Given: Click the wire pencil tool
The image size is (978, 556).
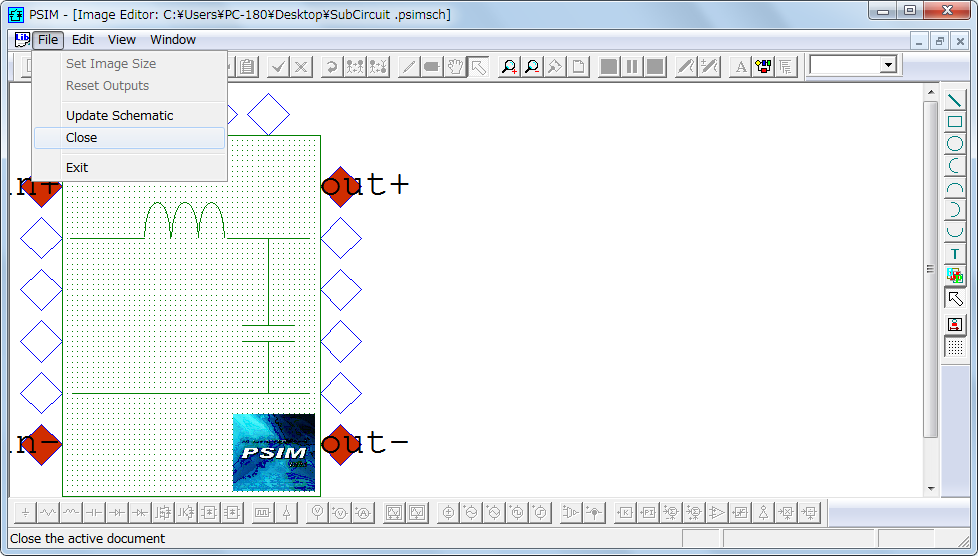Looking at the screenshot, I should [409, 66].
